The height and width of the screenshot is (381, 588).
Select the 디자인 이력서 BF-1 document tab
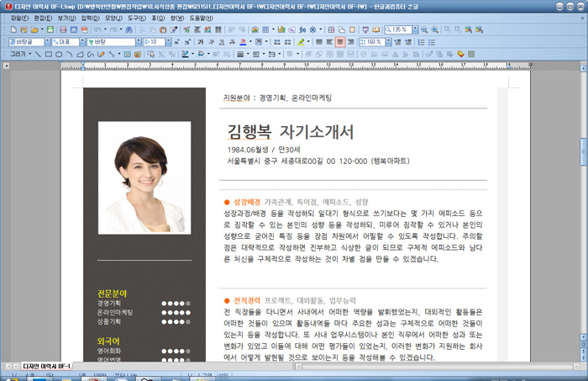tap(46, 366)
